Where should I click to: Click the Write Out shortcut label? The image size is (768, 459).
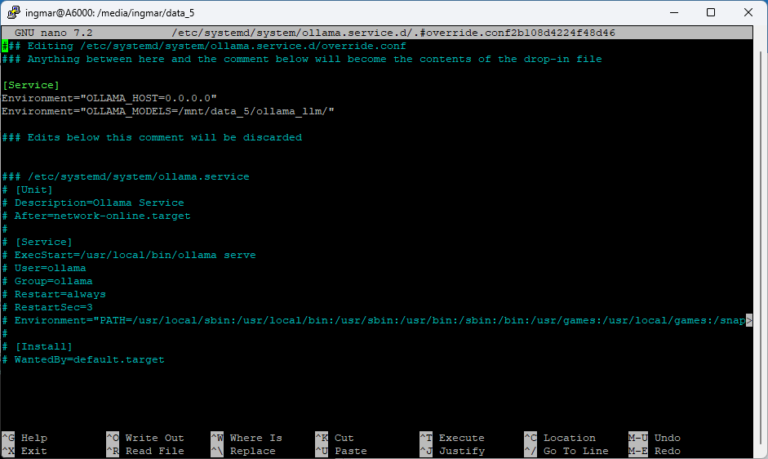154,438
